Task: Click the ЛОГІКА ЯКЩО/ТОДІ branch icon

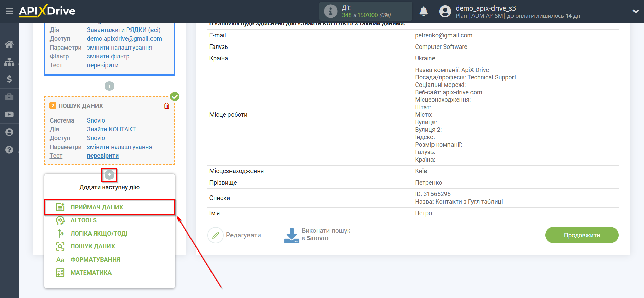Action: [x=60, y=234]
